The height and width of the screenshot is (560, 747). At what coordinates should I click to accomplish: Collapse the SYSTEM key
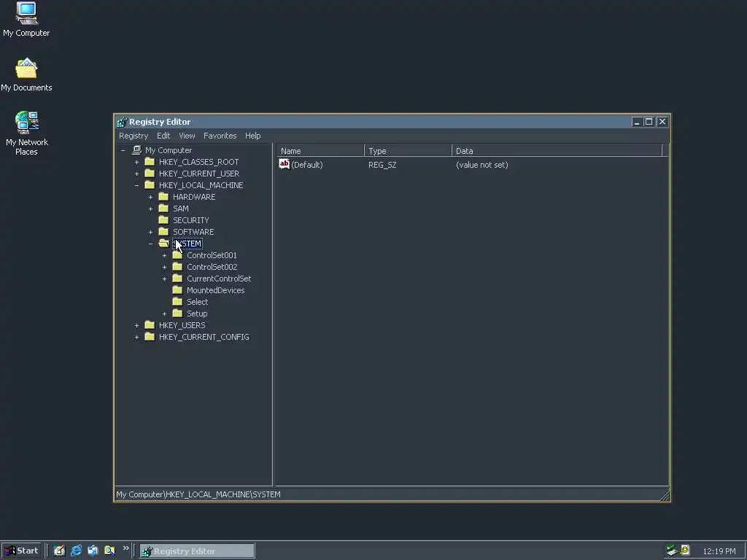[x=150, y=244]
